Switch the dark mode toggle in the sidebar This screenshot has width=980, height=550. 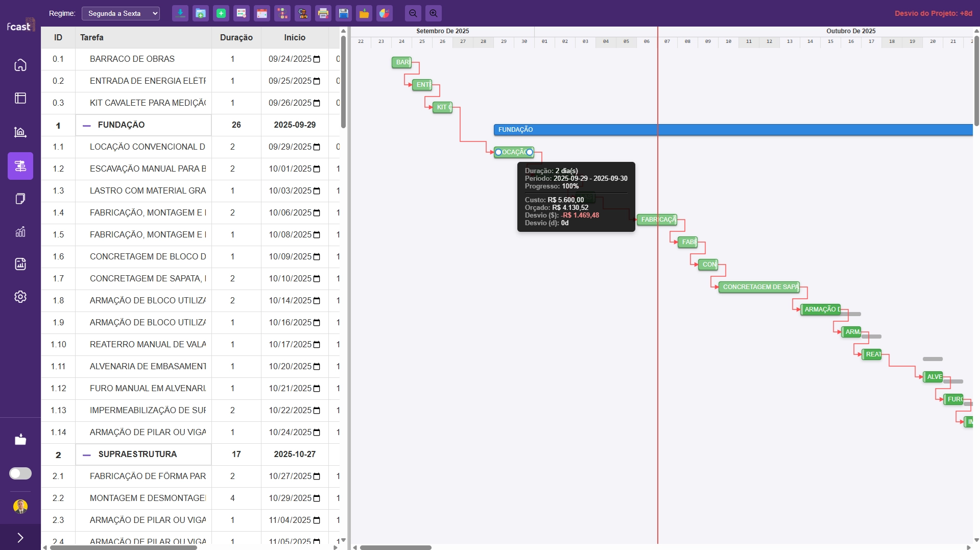tap(20, 473)
